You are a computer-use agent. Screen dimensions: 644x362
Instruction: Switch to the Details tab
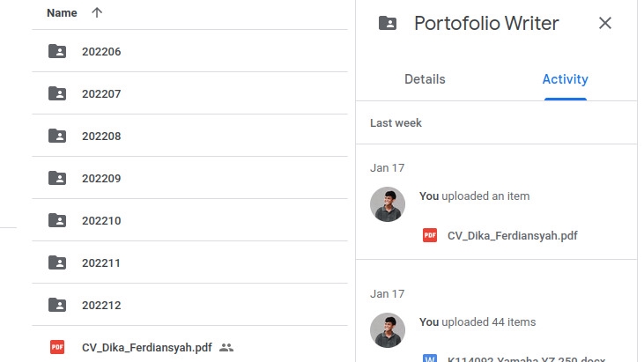[425, 79]
